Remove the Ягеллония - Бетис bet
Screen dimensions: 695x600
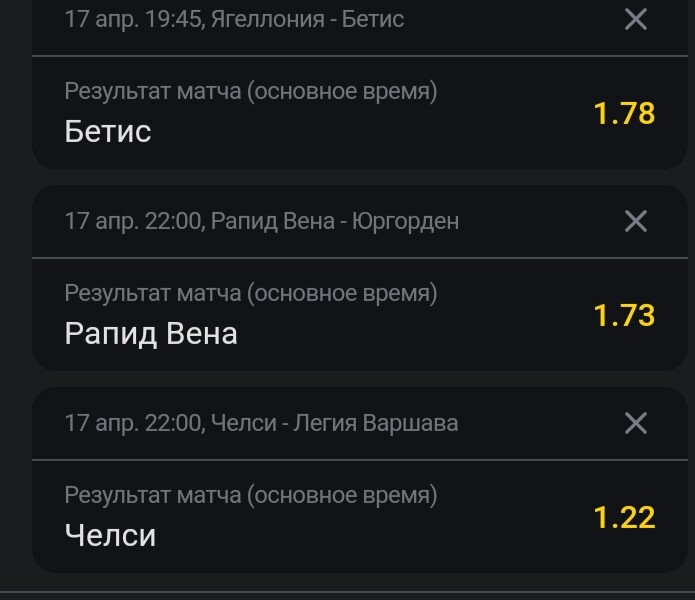click(x=636, y=20)
